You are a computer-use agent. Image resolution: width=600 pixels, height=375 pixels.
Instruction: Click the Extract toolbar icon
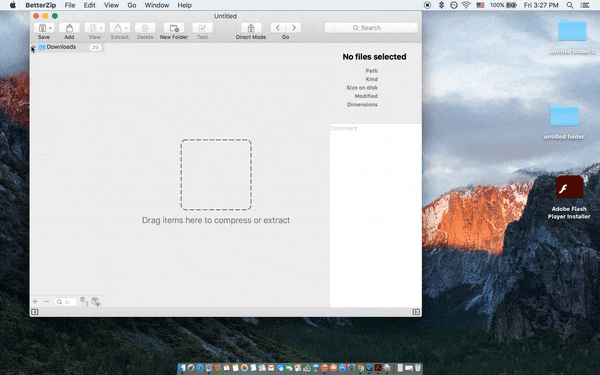(118, 28)
